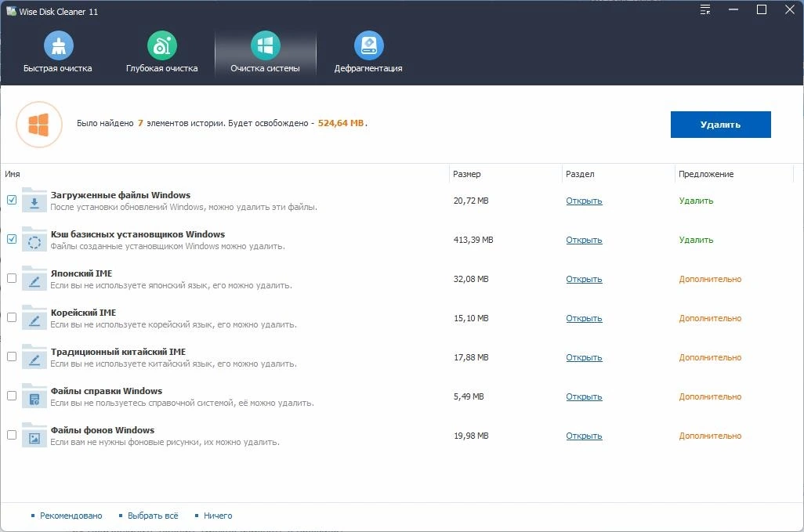Screen dimensions: 804x532
Task: Click the 19,98 MB size value
Action: pos(471,436)
